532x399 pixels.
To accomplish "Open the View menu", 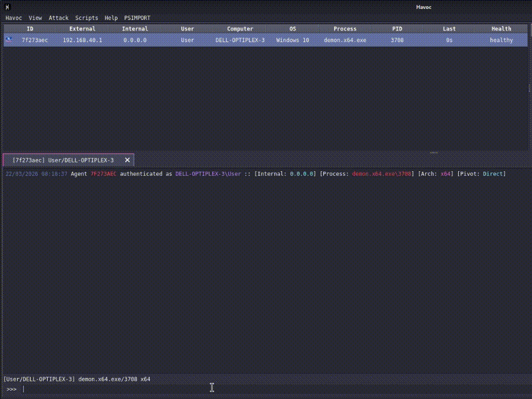I will click(35, 18).
